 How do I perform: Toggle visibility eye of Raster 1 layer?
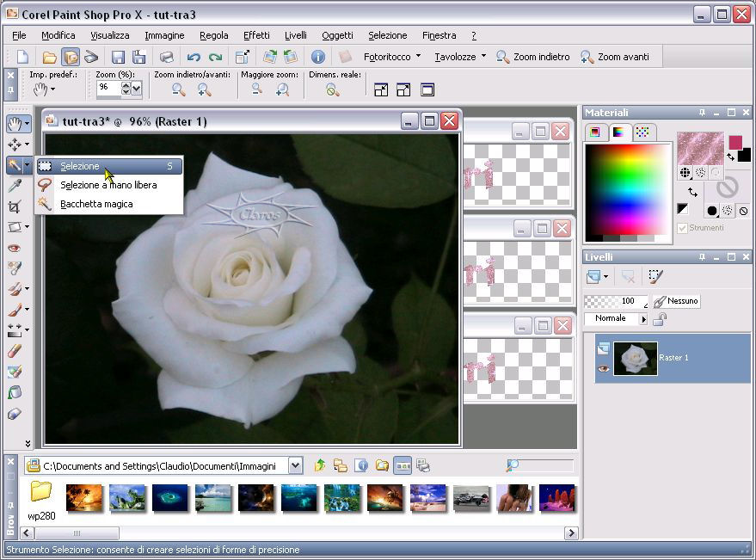pyautogui.click(x=603, y=367)
